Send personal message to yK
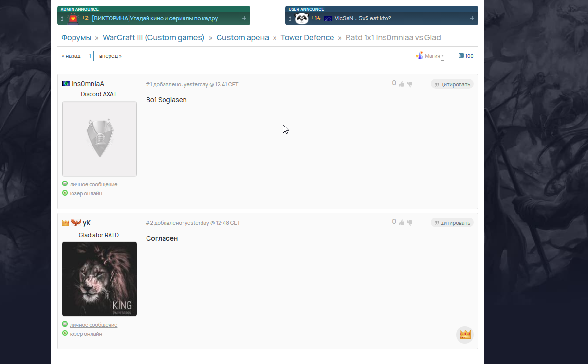This screenshot has height=364, width=588. click(93, 325)
